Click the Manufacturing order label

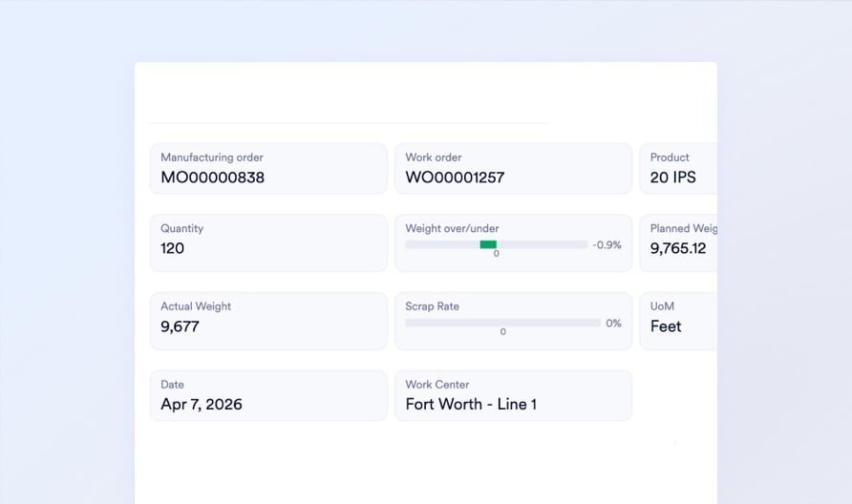click(212, 157)
